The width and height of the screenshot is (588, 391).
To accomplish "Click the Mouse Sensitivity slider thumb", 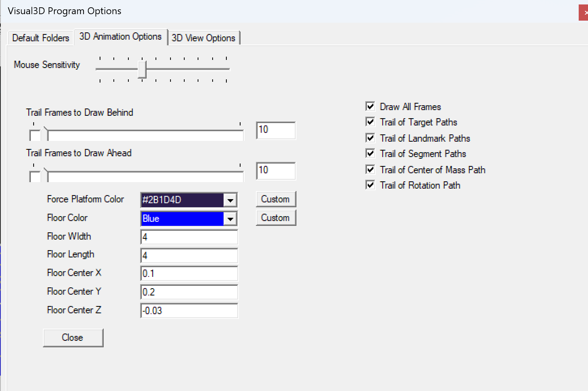I will 142,69.
